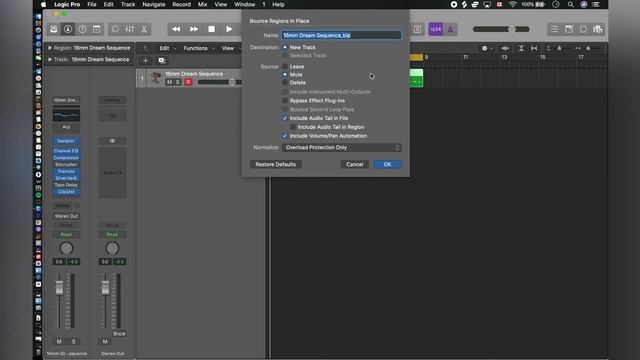Open the channel strip Setting popup
The image size is (640, 360).
click(112, 100)
